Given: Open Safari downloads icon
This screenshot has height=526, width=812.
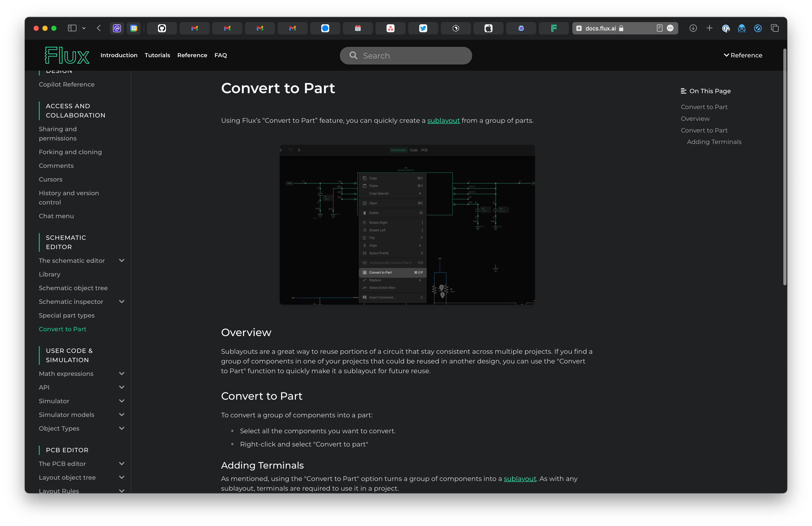Looking at the screenshot, I should tap(693, 28).
